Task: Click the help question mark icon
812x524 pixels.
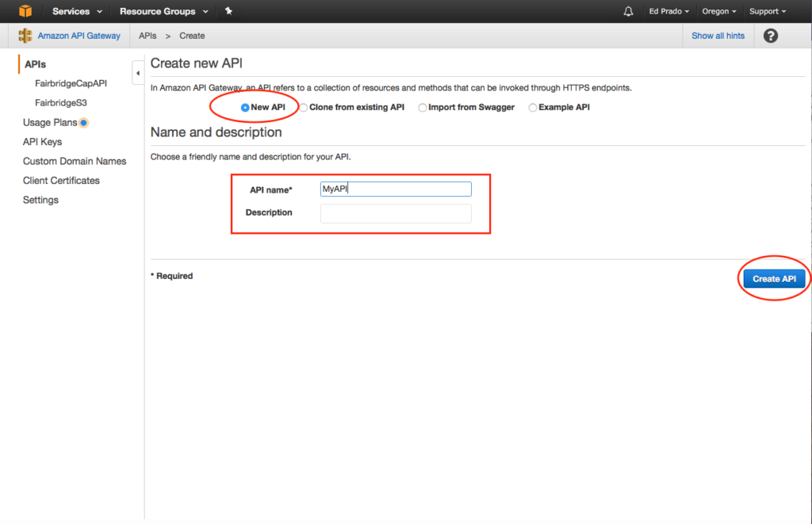Action: 770,36
